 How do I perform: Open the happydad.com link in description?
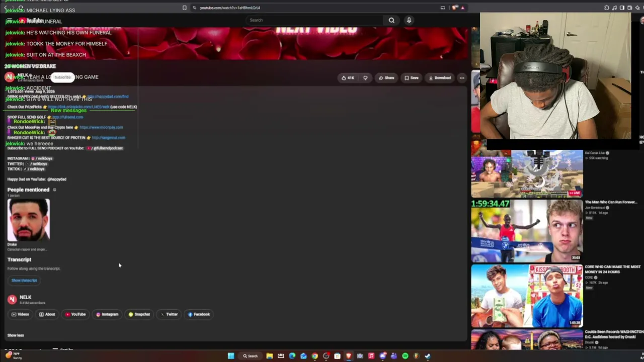click(108, 97)
